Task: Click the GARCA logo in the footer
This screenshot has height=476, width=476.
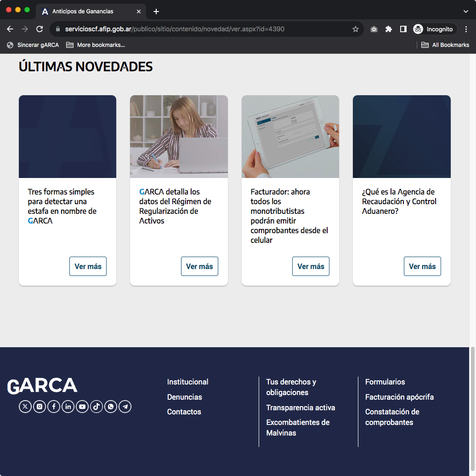Action: point(42,386)
